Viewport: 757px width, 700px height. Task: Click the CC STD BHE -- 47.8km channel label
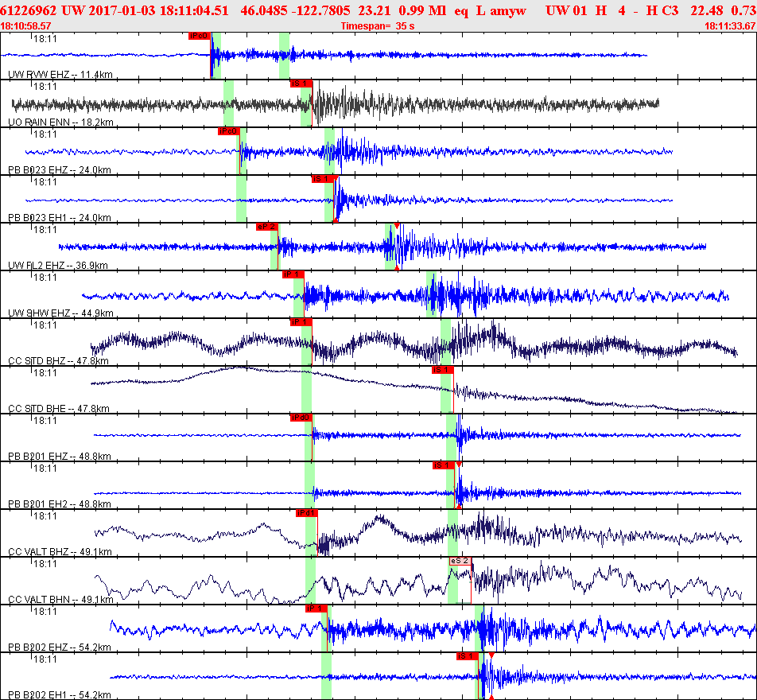coord(59,409)
